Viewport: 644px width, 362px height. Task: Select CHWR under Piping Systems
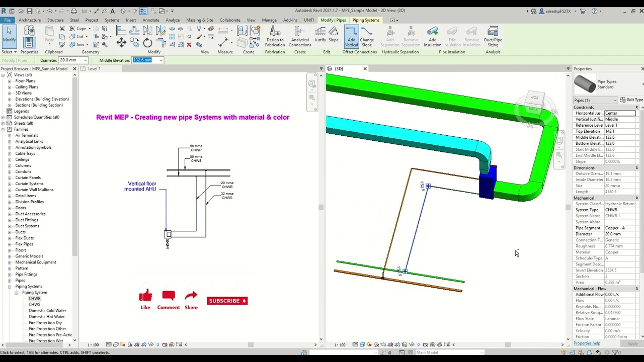[35, 299]
